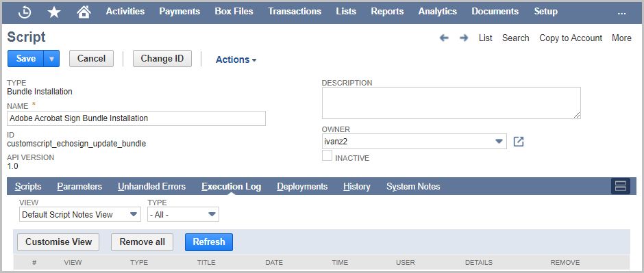Expand the Save button dropdown arrow
The width and height of the screenshot is (644, 273).
pyautogui.click(x=51, y=59)
